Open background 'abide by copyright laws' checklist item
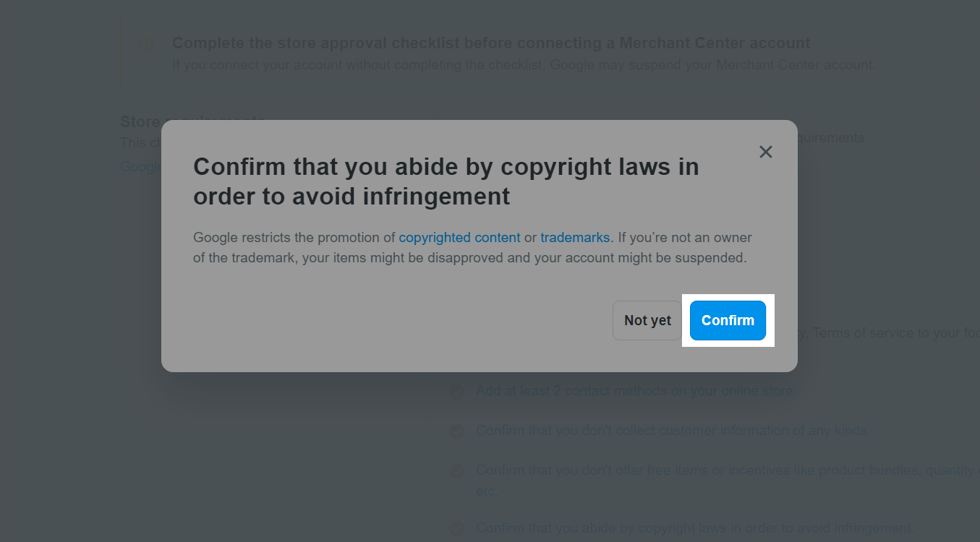 694,528
